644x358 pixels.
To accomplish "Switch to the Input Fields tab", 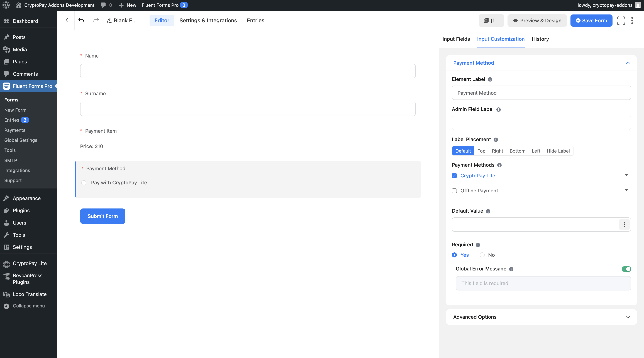I will [x=456, y=39].
